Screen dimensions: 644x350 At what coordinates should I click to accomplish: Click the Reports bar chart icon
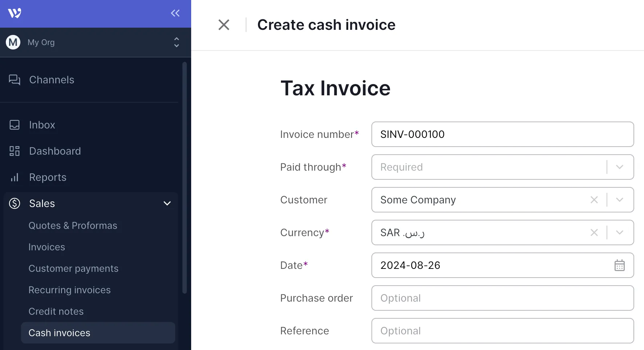[15, 177]
